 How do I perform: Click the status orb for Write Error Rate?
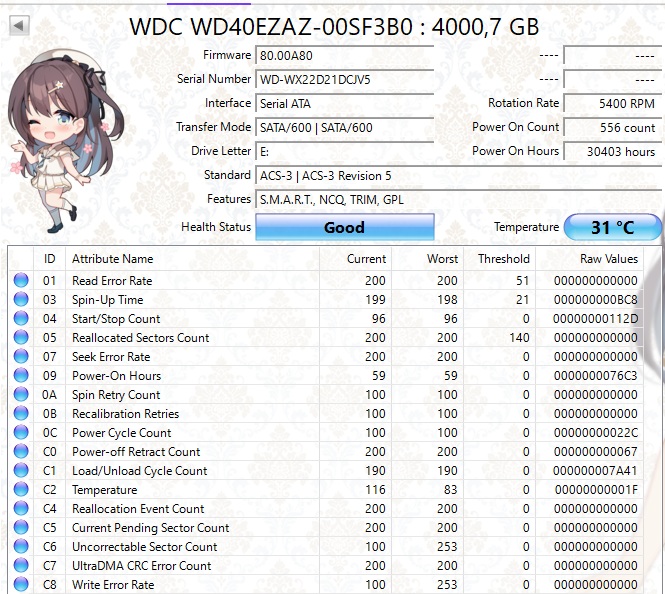click(x=21, y=584)
